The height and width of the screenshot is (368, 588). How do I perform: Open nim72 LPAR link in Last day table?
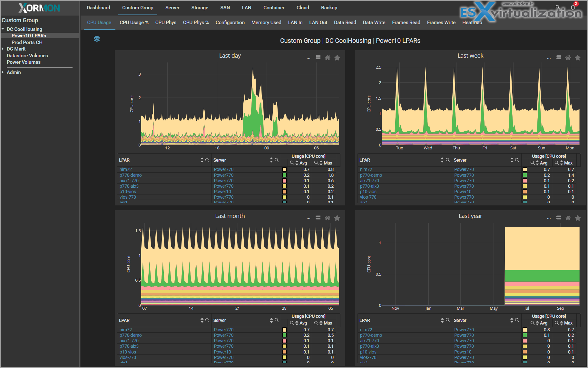[x=126, y=169]
